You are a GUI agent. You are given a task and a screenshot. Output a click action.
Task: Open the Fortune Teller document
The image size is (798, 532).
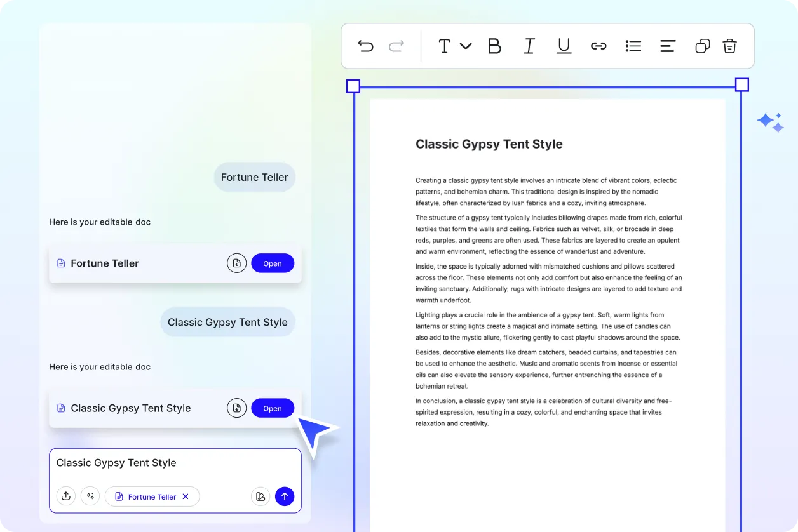click(x=273, y=263)
